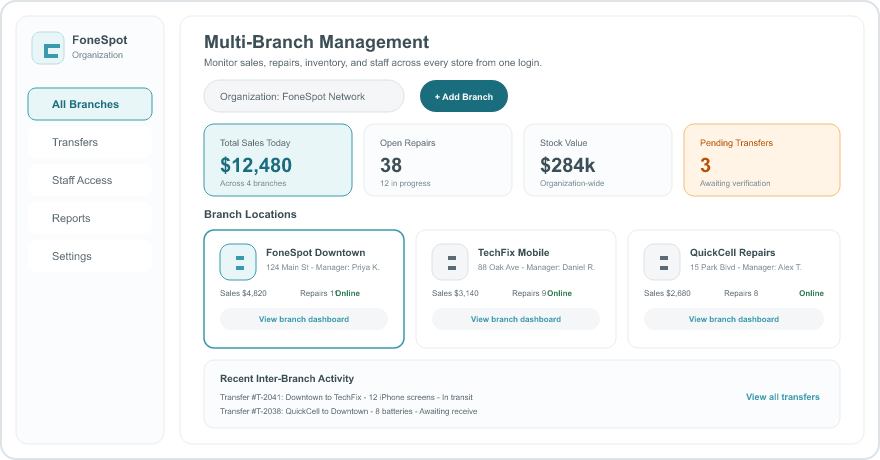The height and width of the screenshot is (460, 880).
Task: Click the $284k stock value
Action: [x=567, y=165]
